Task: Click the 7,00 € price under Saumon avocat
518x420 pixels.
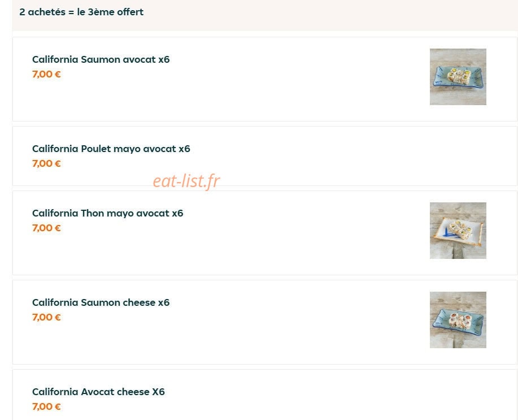Action: coord(46,74)
